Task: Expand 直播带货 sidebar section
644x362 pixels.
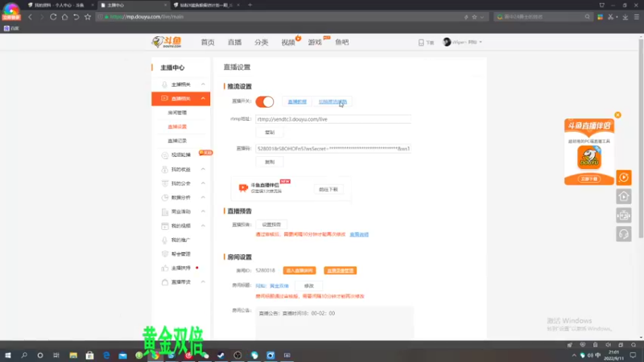Action: pos(203,282)
